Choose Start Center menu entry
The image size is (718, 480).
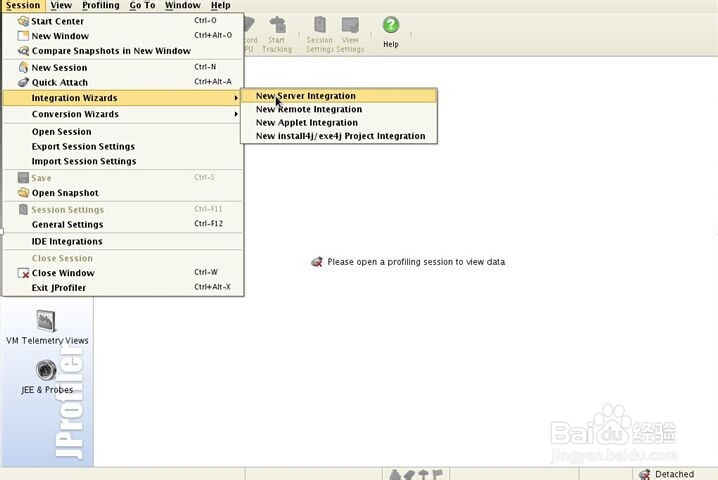124,21
